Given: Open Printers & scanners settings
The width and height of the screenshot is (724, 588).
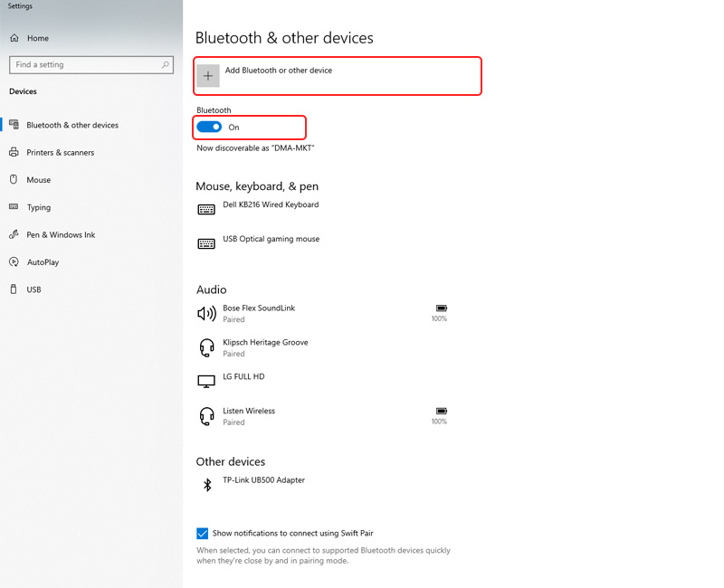Looking at the screenshot, I should pyautogui.click(x=60, y=153).
